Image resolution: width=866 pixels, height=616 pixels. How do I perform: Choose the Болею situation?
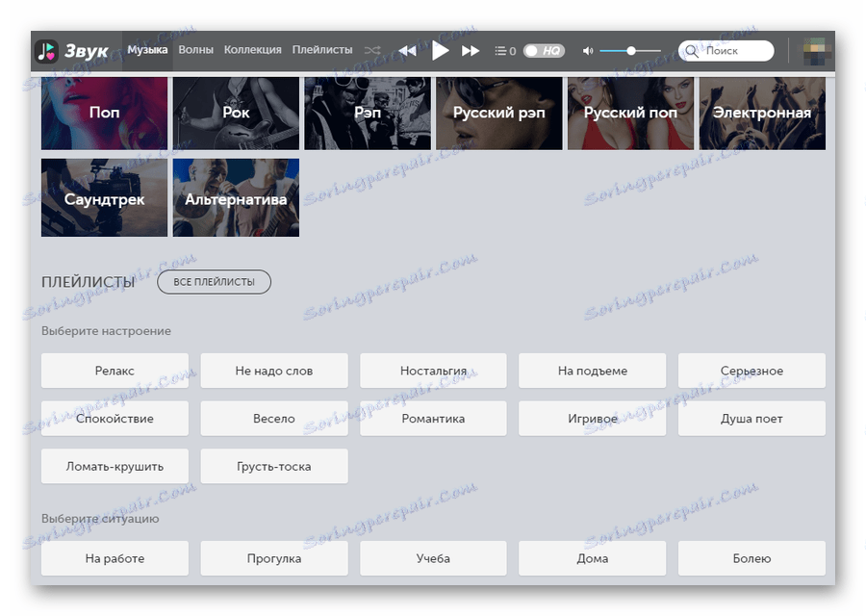[751, 558]
